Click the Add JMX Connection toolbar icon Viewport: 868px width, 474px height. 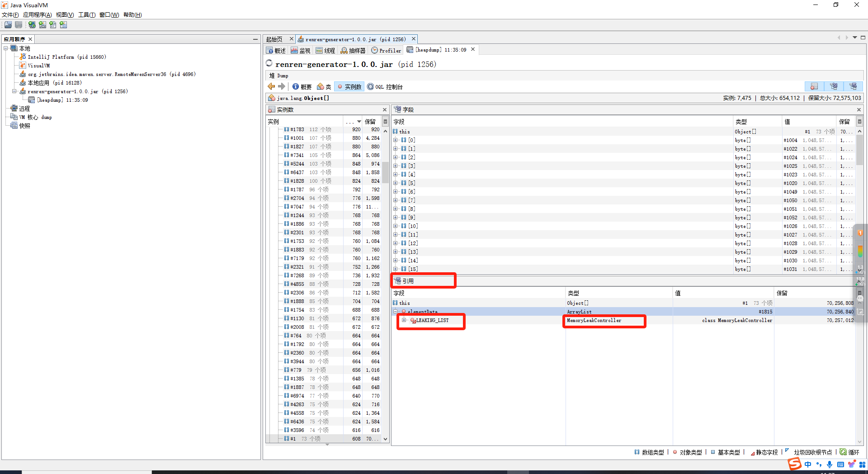click(42, 25)
